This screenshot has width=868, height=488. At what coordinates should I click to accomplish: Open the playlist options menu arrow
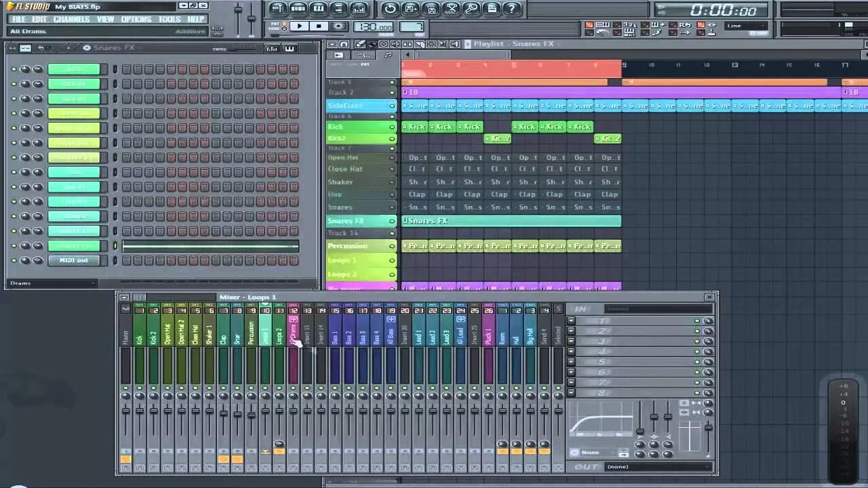tap(332, 44)
